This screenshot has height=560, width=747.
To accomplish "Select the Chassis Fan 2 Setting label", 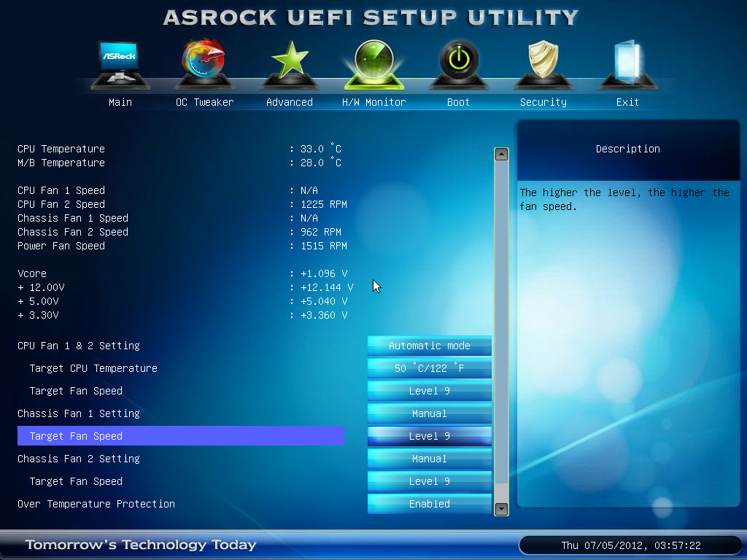I will [79, 459].
